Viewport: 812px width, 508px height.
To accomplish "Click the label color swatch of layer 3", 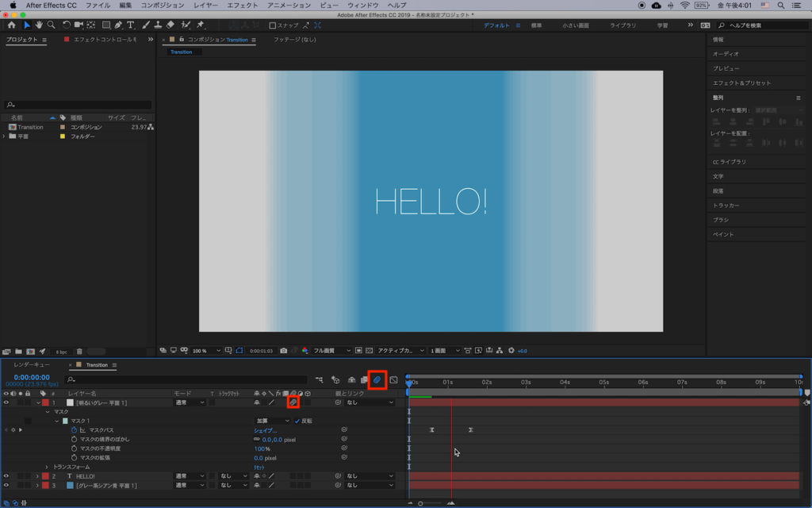I will click(x=45, y=485).
